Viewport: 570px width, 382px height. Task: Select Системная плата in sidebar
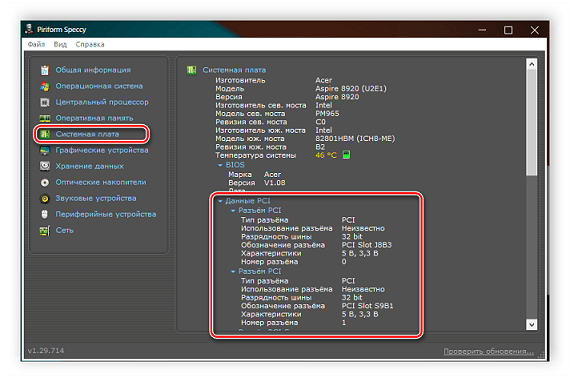[x=87, y=134]
